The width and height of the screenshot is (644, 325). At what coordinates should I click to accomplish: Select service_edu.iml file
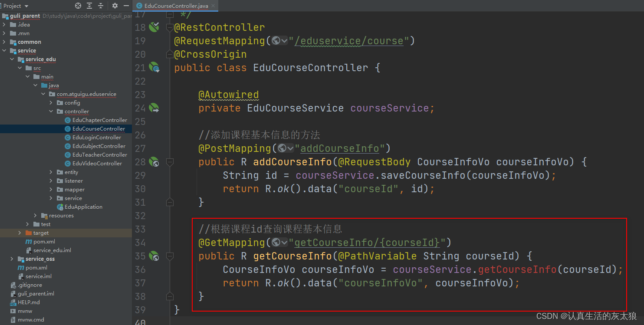click(52, 250)
